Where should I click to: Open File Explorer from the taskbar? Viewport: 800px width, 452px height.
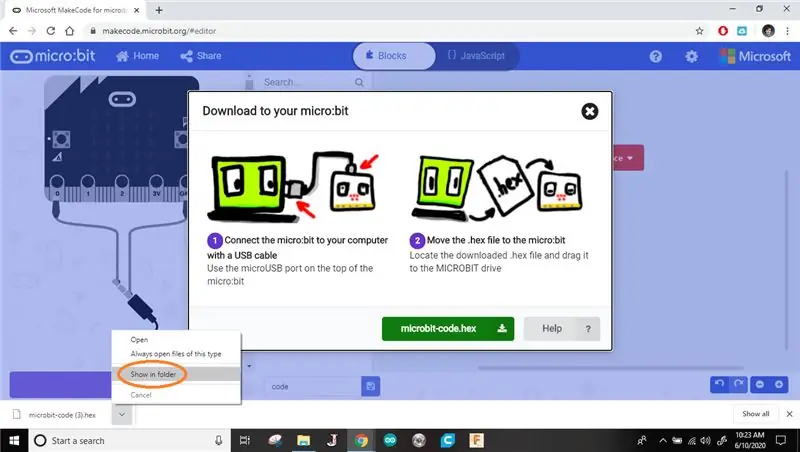coord(304,440)
